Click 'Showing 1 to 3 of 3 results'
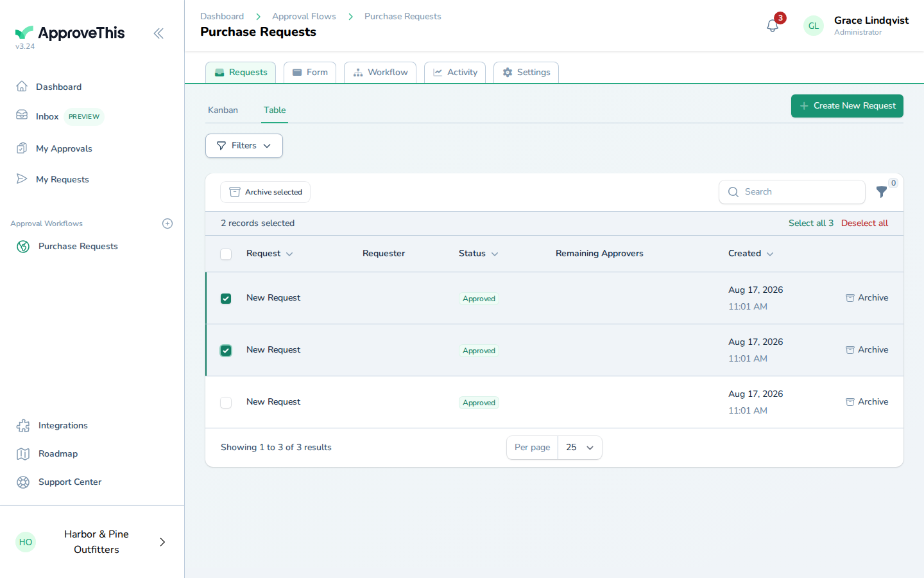 [x=276, y=448]
